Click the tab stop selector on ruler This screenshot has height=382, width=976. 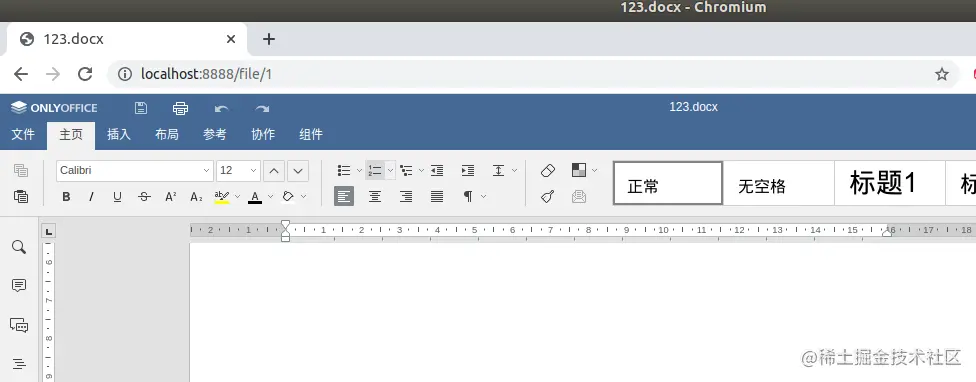49,231
